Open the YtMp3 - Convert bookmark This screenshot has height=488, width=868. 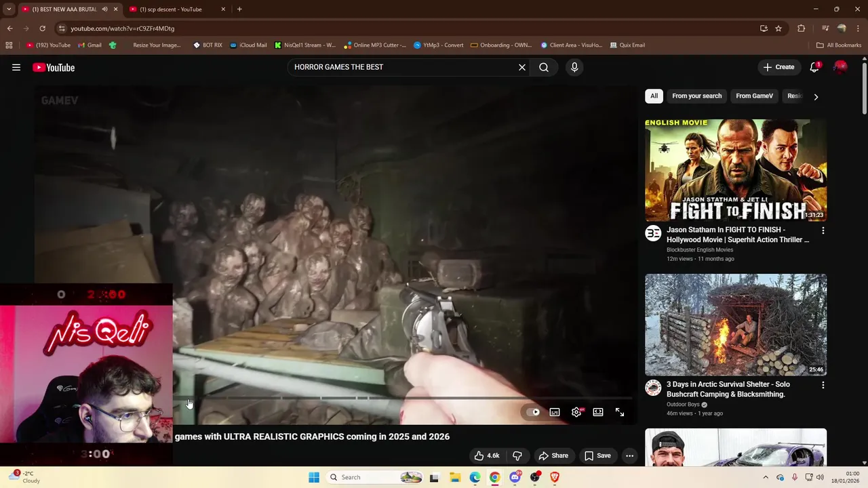[439, 45]
